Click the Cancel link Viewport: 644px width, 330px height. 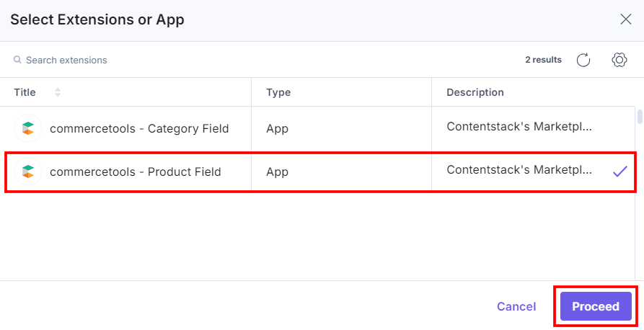(516, 306)
